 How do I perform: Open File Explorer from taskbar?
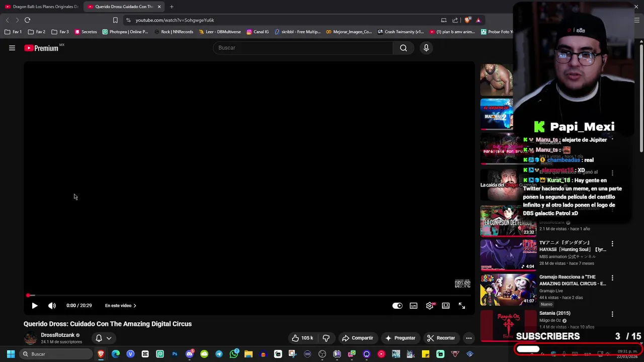click(248, 354)
